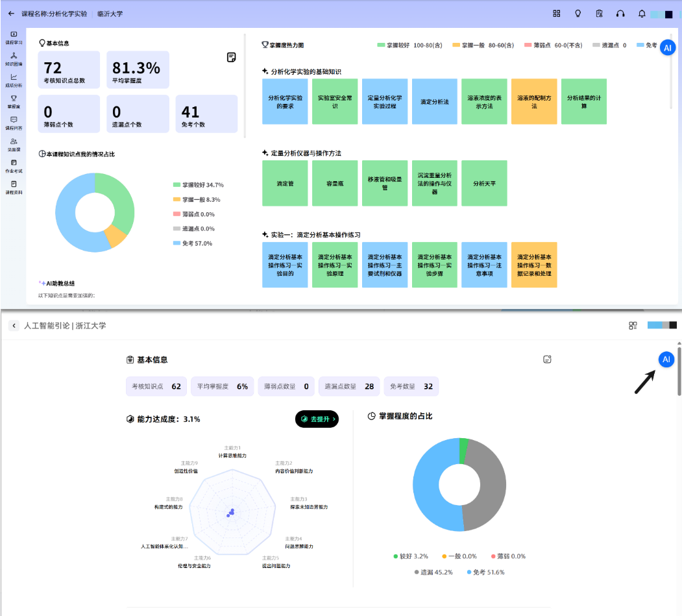Click the green 掌握较好 heatmap legend swatch
682x616 pixels.
coord(381,45)
